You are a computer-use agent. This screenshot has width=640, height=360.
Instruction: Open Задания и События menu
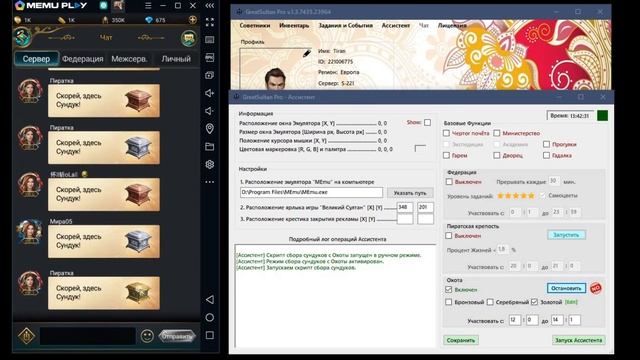(345, 25)
